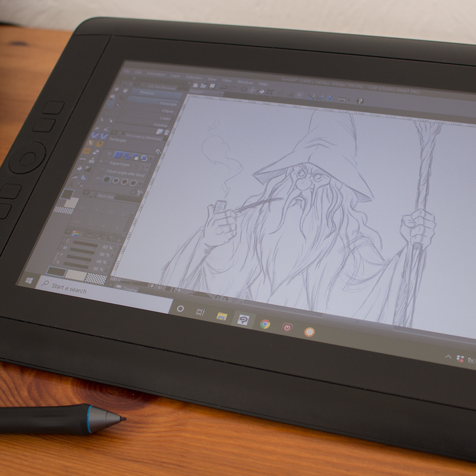Switch to the Marquee sub tool tab

(147, 93)
